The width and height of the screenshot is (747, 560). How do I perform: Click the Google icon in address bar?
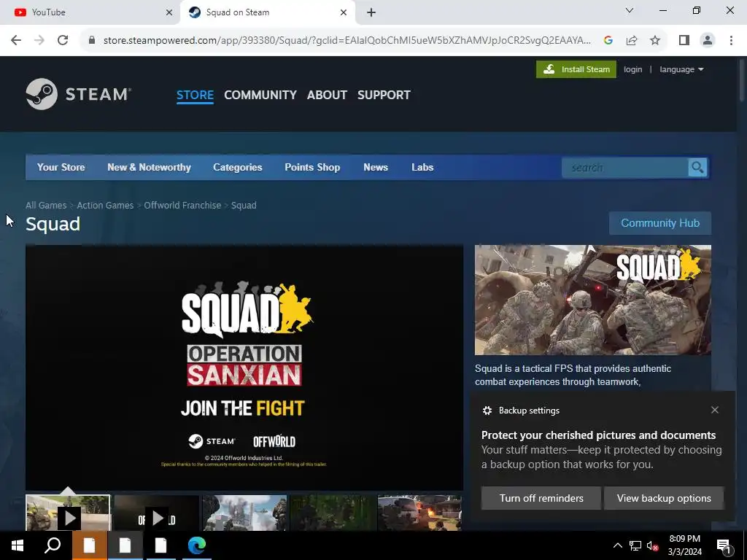[x=608, y=41]
